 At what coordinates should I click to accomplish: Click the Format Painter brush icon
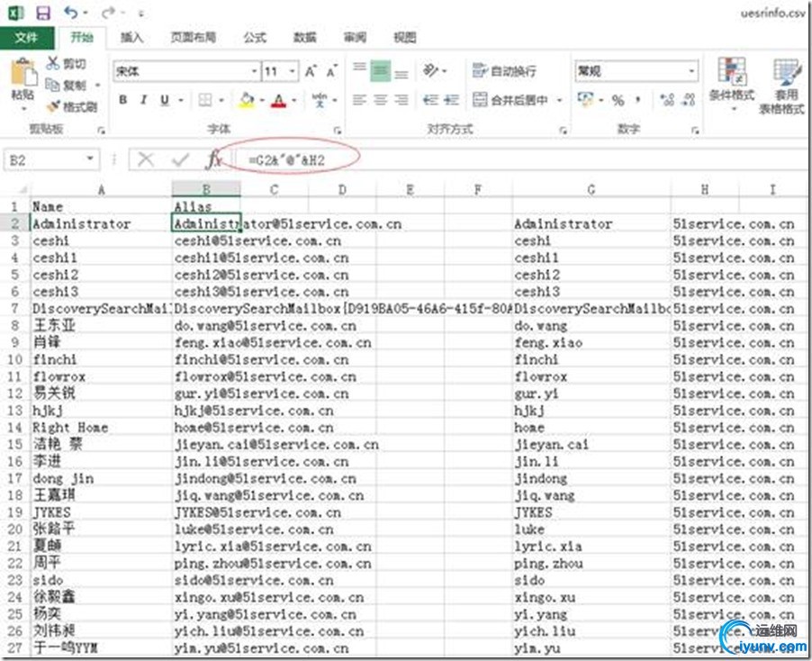[x=53, y=106]
